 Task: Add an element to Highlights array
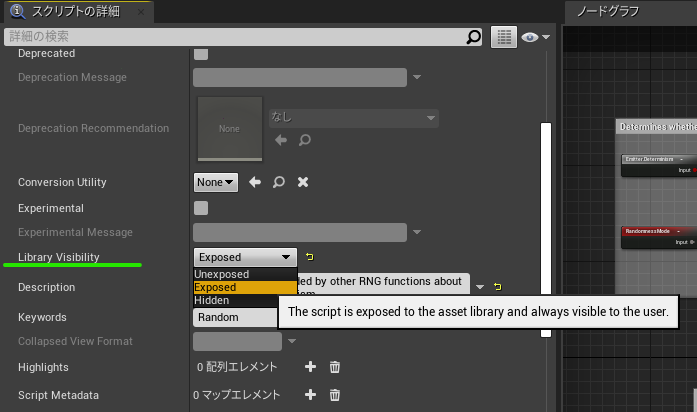310,367
